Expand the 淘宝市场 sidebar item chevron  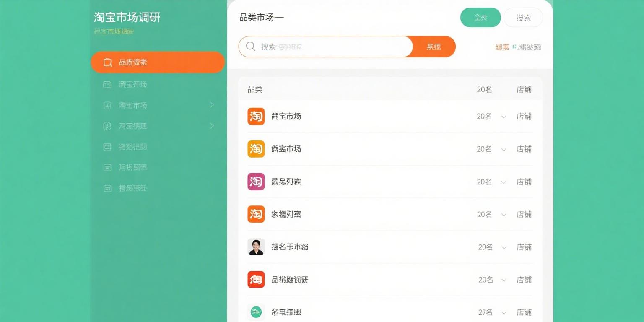pos(212,105)
